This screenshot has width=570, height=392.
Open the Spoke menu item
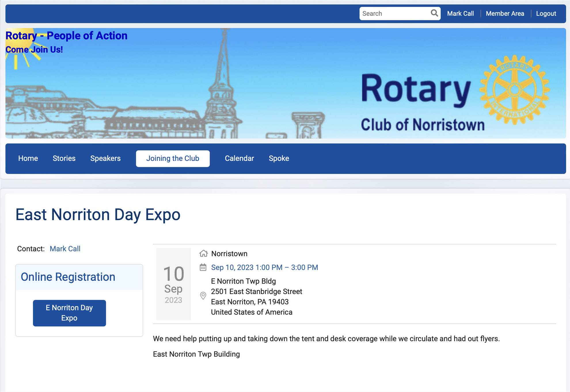pyautogui.click(x=279, y=158)
